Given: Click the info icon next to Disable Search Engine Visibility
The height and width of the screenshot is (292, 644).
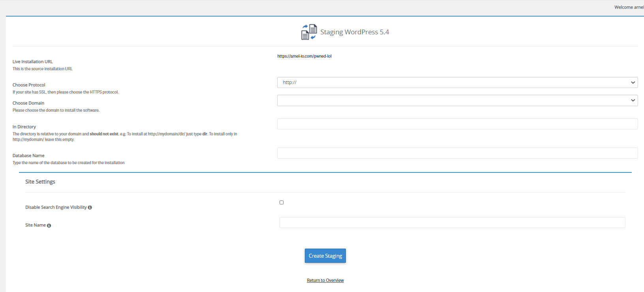Looking at the screenshot, I should [90, 208].
